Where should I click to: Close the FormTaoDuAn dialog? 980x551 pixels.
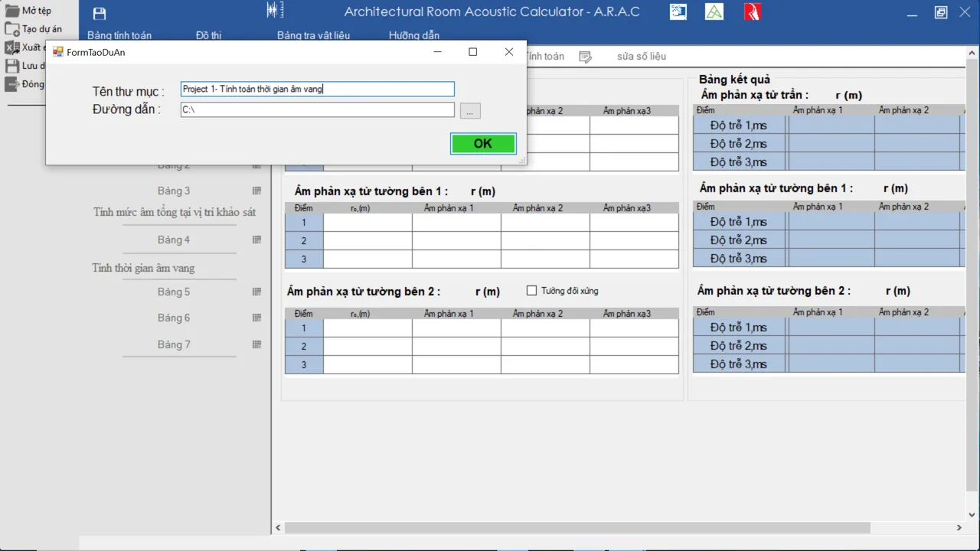[508, 52]
